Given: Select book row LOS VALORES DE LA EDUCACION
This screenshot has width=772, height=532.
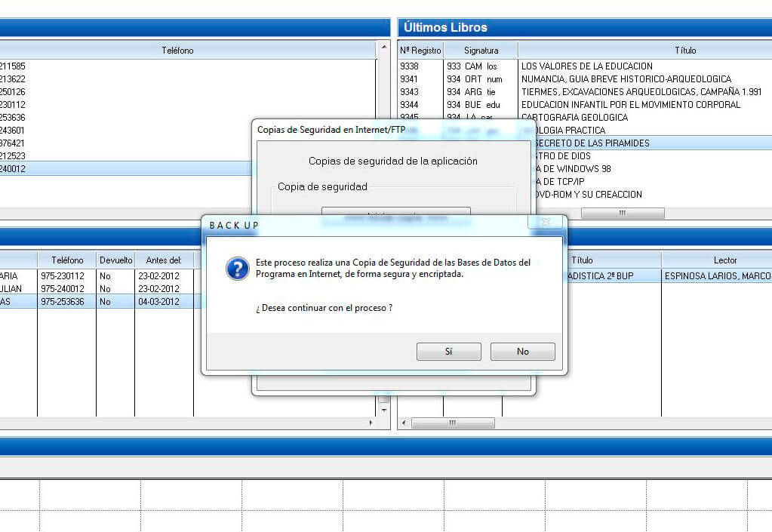Looking at the screenshot, I should (x=586, y=66).
